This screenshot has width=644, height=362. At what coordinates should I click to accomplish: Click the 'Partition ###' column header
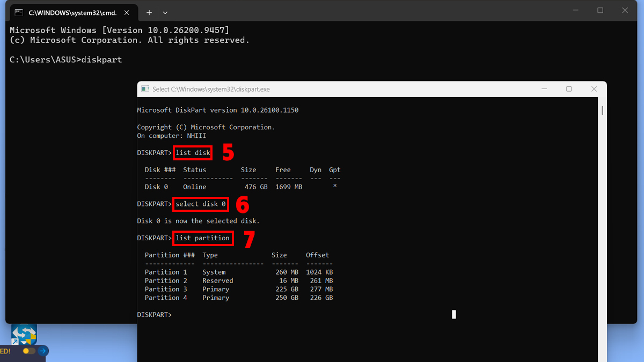point(170,255)
